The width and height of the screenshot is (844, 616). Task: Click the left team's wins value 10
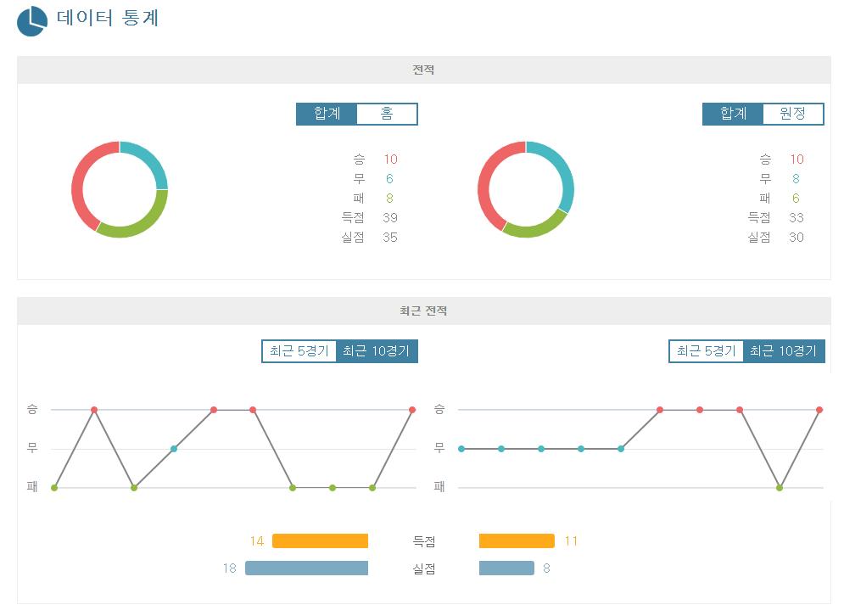pyautogui.click(x=390, y=160)
